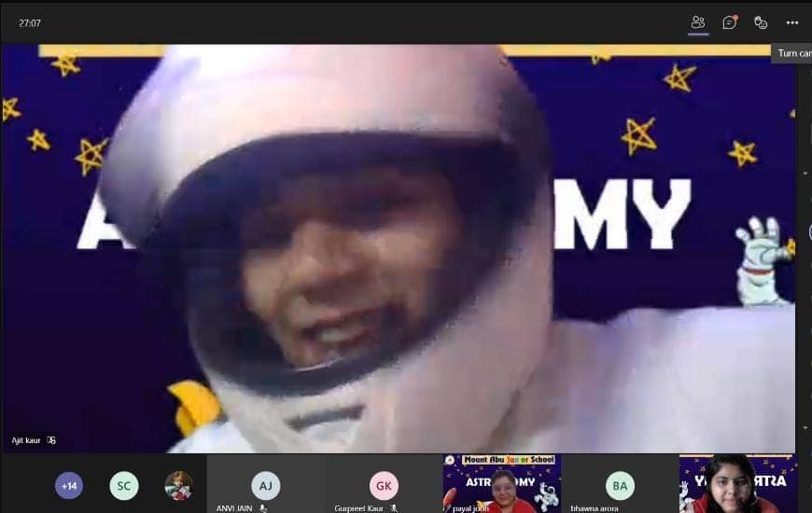Select the BA avatar of bhawna arora
This screenshot has height=513, width=812.
[x=620, y=486]
